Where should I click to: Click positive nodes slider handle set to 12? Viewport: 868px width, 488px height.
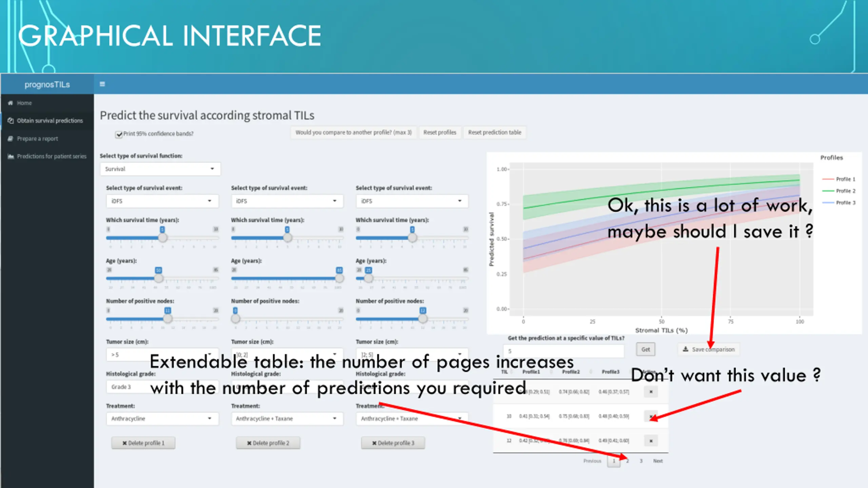pyautogui.click(x=422, y=319)
